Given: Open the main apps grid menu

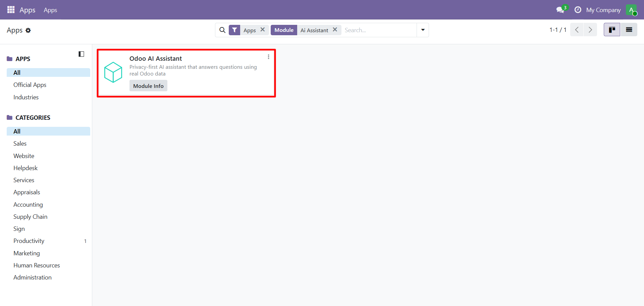Looking at the screenshot, I should click(11, 10).
